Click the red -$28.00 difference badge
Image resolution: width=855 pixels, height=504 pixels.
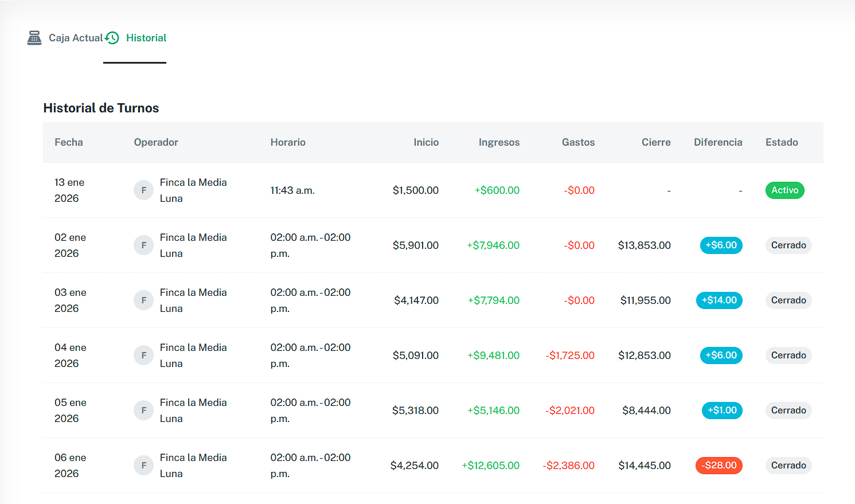click(719, 466)
